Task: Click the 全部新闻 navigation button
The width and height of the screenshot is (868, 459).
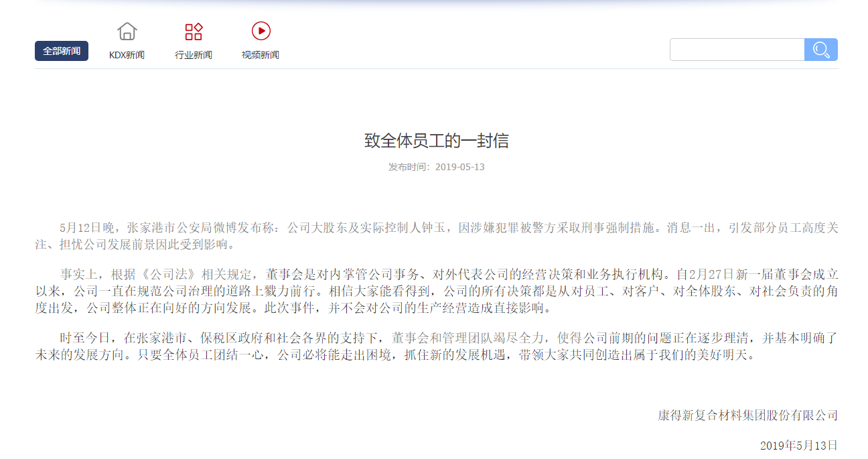Action: coord(61,50)
